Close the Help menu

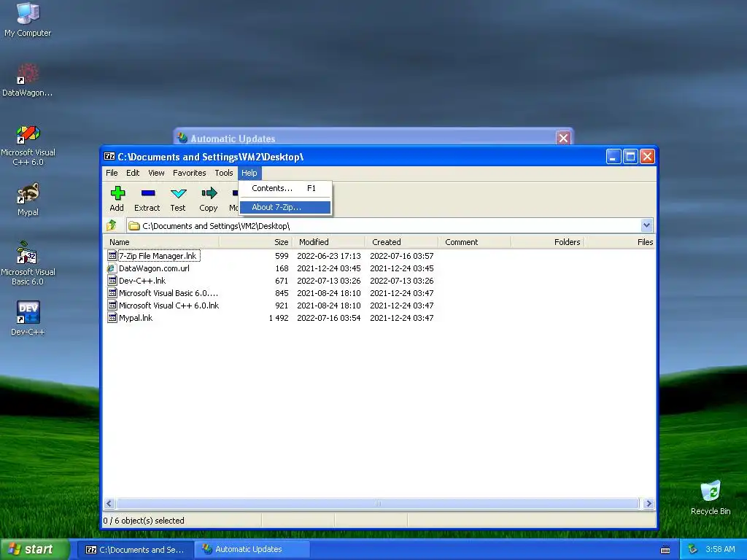point(249,173)
